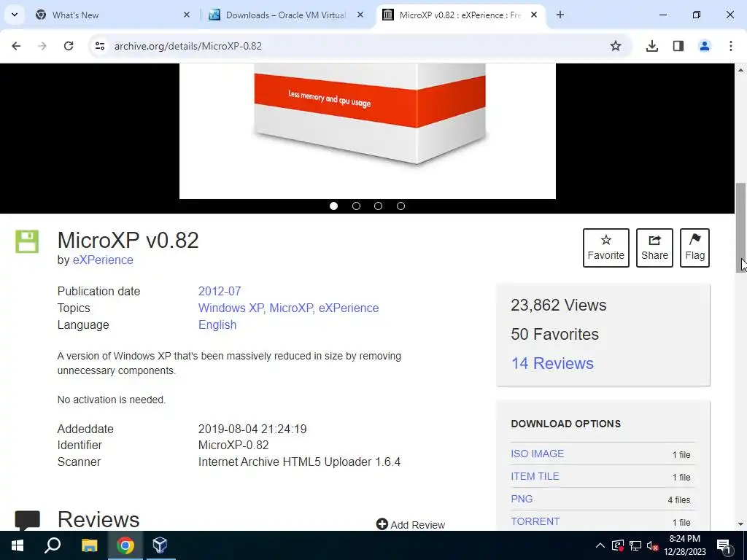The image size is (747, 560).
Task: Select the first carousel dot
Action: pyautogui.click(x=333, y=206)
